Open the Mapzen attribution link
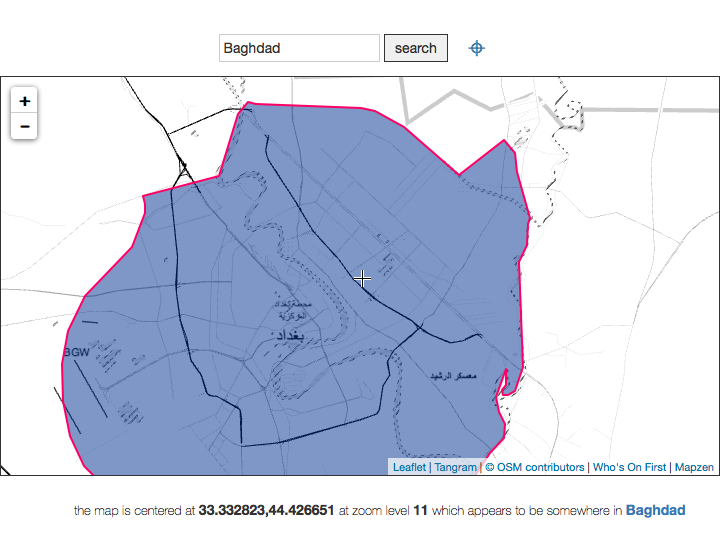Screen dimensions: 720x554 tap(694, 467)
